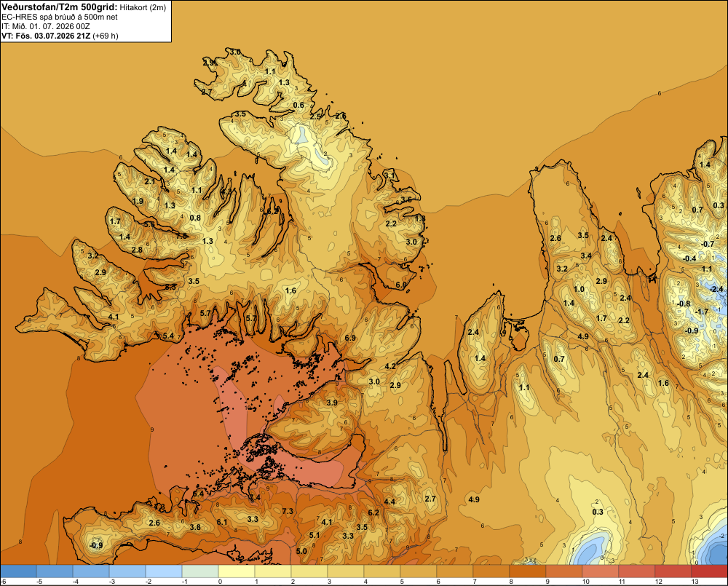The width and height of the screenshot is (728, 586).
Task: Select the pale green legend swatch between -1 and 0
Action: [200, 571]
